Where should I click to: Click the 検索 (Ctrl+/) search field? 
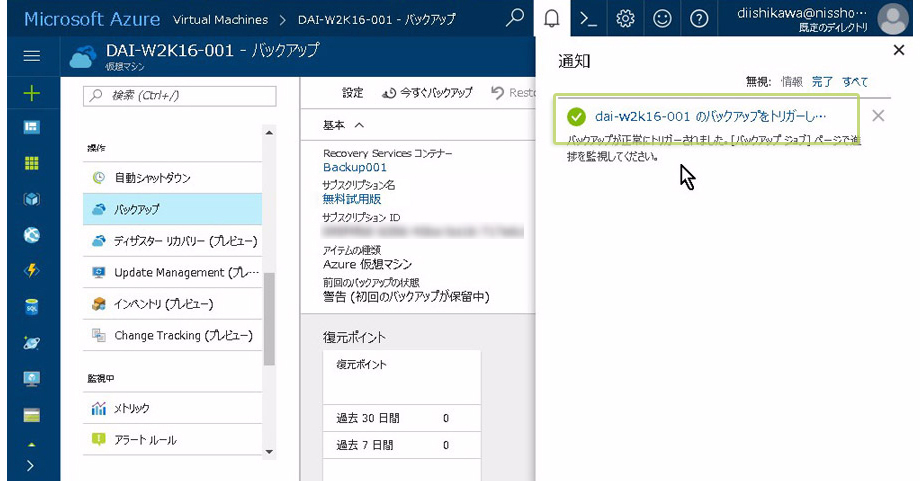(x=180, y=95)
